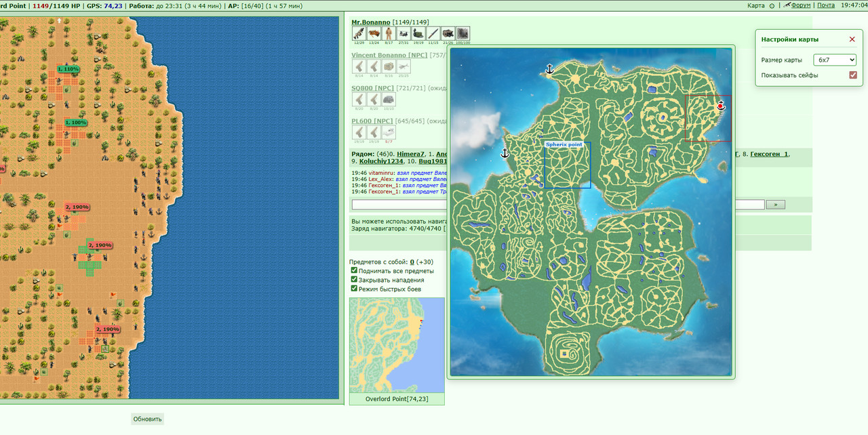Viewport: 868px width, 435px height.
Task: Click the red player marker on map
Action: (x=721, y=106)
